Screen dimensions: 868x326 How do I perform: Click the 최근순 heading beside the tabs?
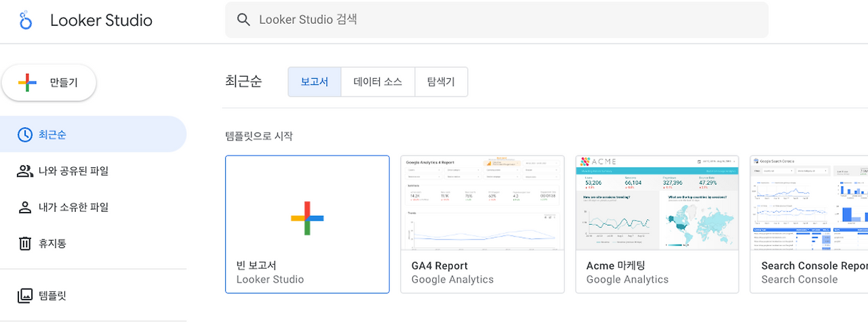[x=243, y=81]
